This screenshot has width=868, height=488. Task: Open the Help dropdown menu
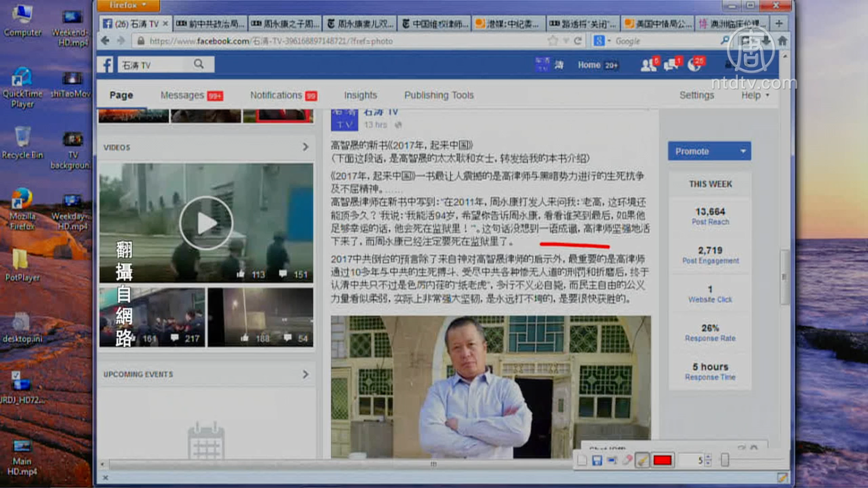click(755, 95)
